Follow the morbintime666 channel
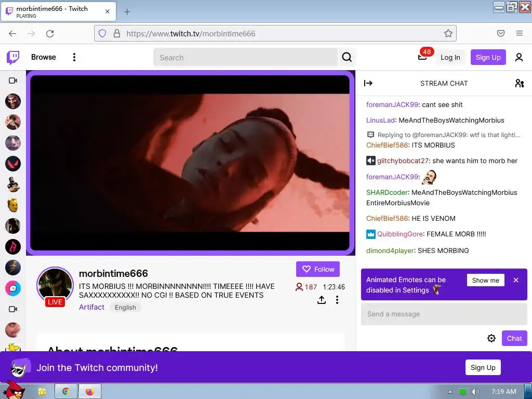The image size is (532, 399). [x=318, y=269]
